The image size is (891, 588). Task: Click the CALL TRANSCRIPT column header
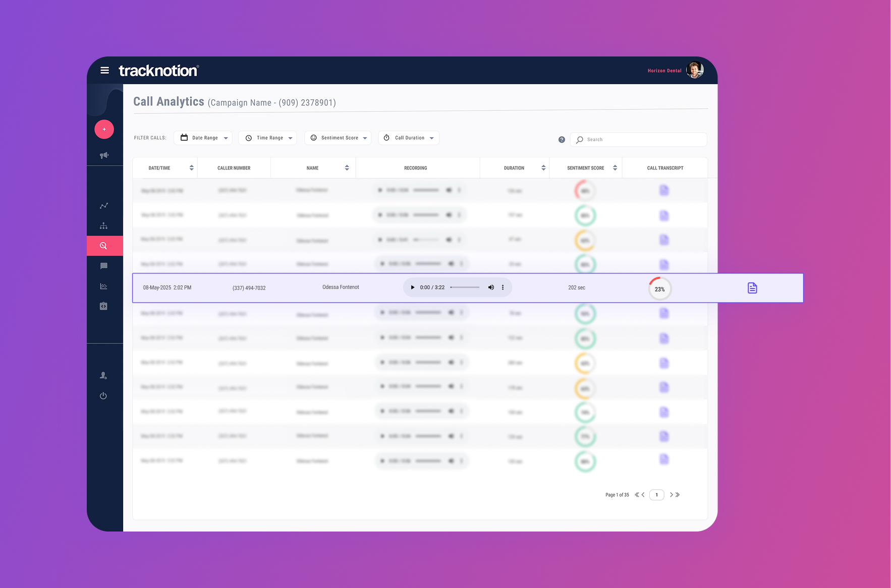665,168
